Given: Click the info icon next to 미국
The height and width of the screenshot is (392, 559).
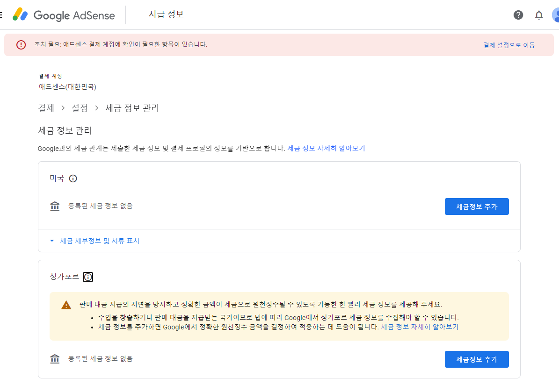Looking at the screenshot, I should 73,178.
